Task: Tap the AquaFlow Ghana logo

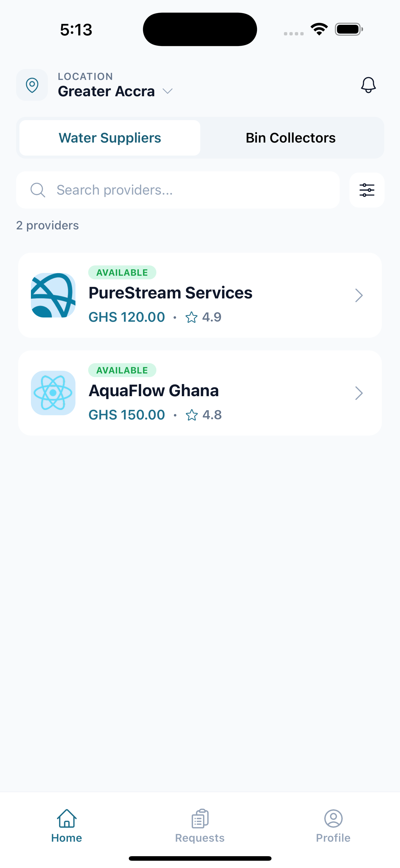Action: click(x=53, y=393)
